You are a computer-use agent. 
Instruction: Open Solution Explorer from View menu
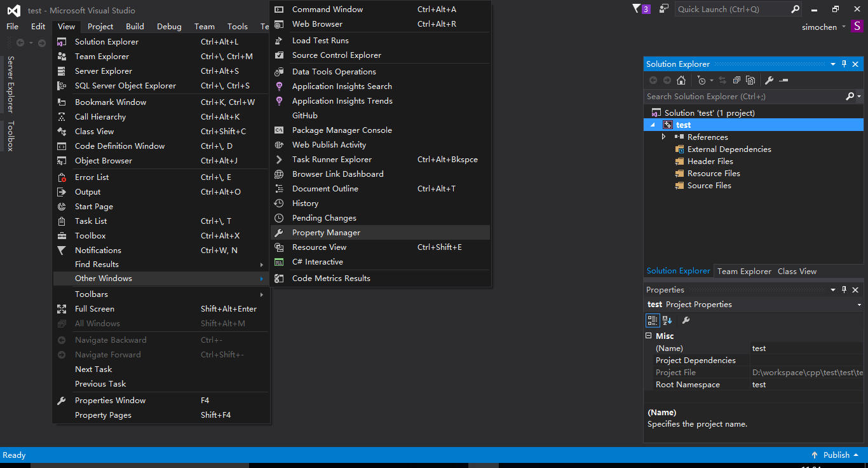coord(161,42)
